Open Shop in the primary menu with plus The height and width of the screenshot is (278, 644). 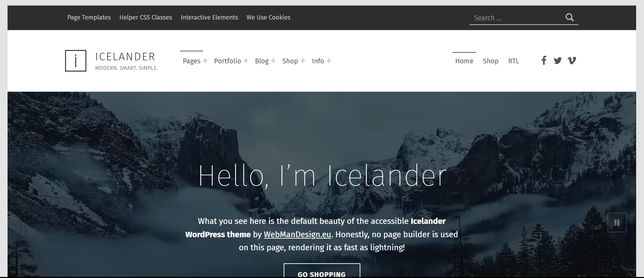(290, 61)
